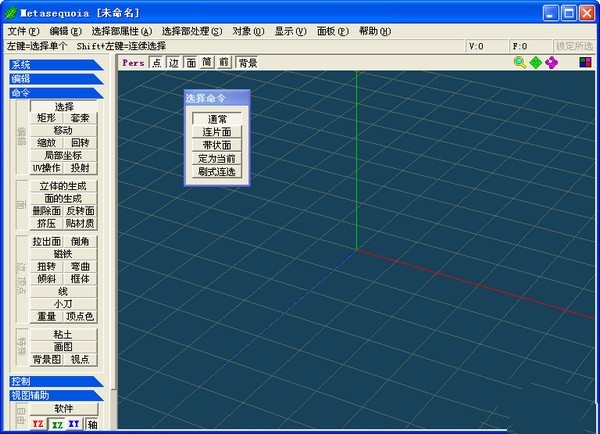The height and width of the screenshot is (434, 600).
Task: Select the 矩形 rectangle selection command
Action: pyautogui.click(x=47, y=118)
